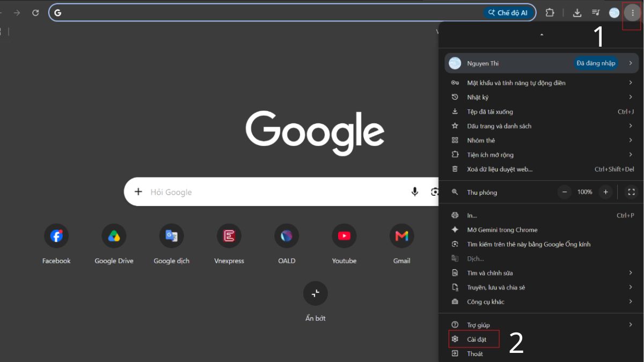The image size is (644, 362).
Task: Open the media control toolbar icon
Action: tap(596, 12)
